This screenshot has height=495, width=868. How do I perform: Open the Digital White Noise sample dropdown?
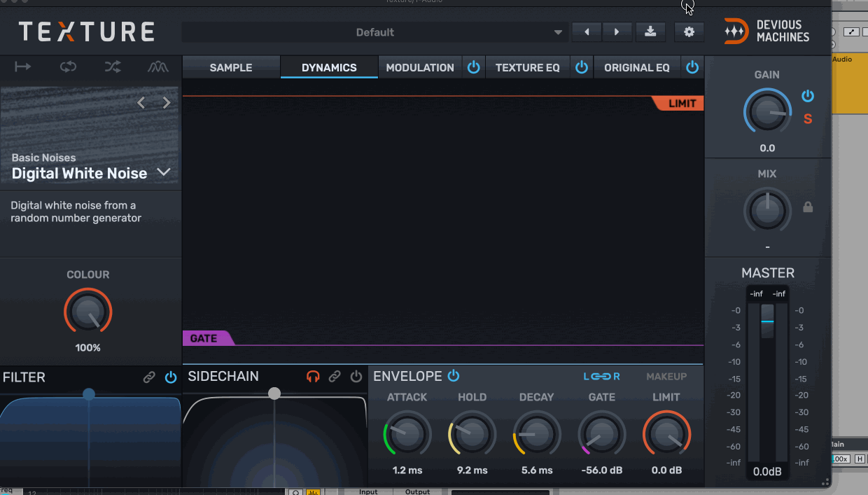point(164,172)
